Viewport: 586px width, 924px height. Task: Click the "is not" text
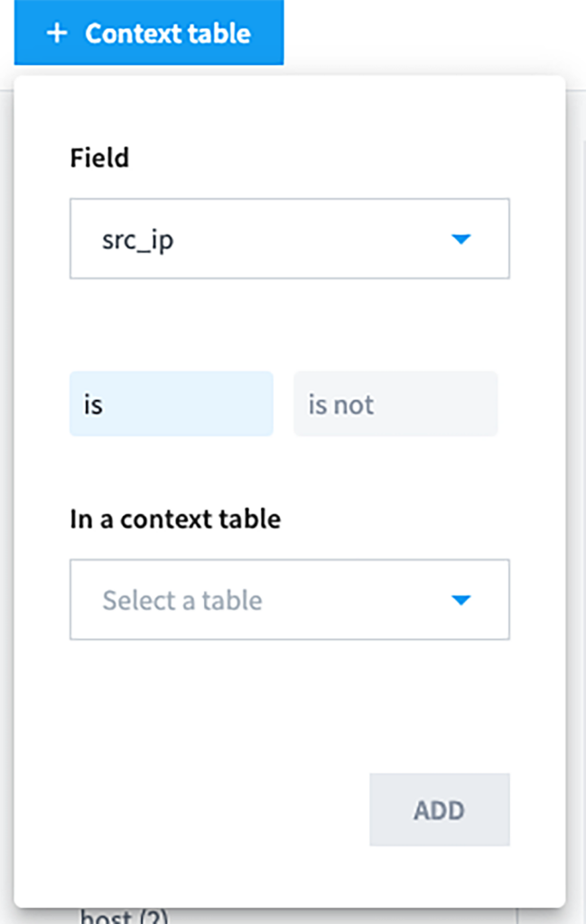(341, 405)
